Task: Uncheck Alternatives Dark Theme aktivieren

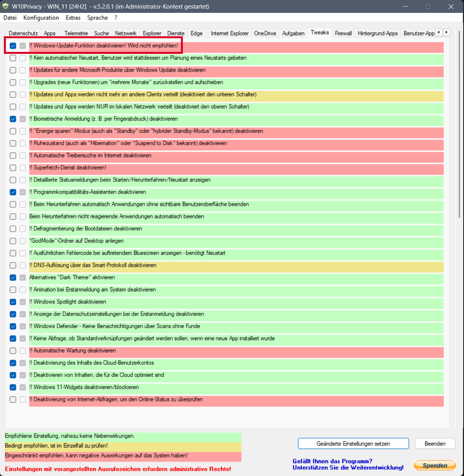Action: (x=13, y=277)
